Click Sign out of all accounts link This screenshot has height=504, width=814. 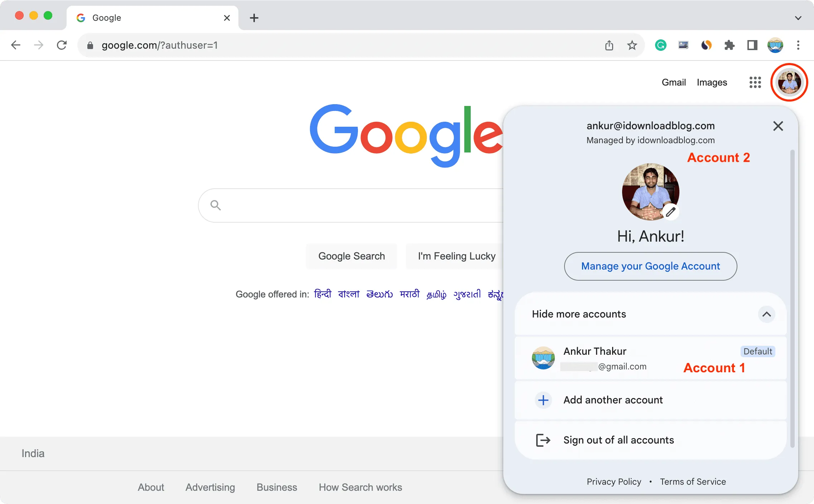tap(619, 440)
